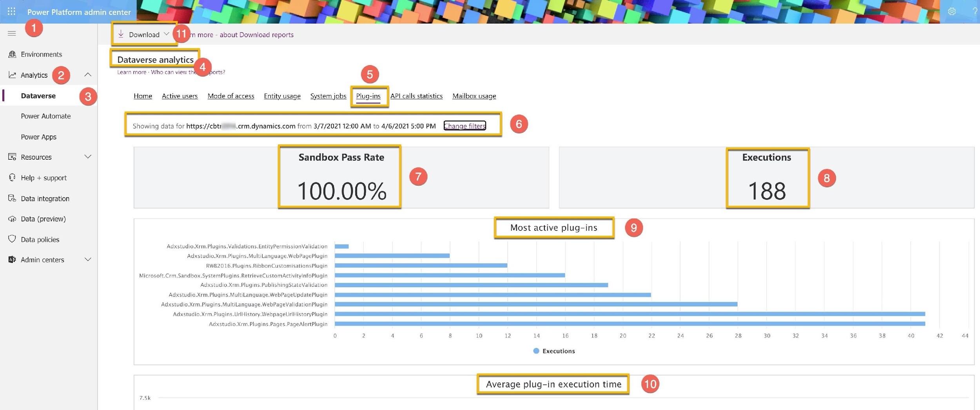The height and width of the screenshot is (410, 980).
Task: Click the Data integration icon
Action: [x=12, y=198]
